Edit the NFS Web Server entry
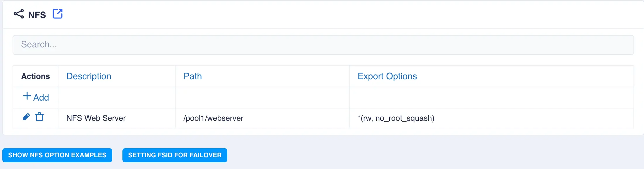 point(26,117)
